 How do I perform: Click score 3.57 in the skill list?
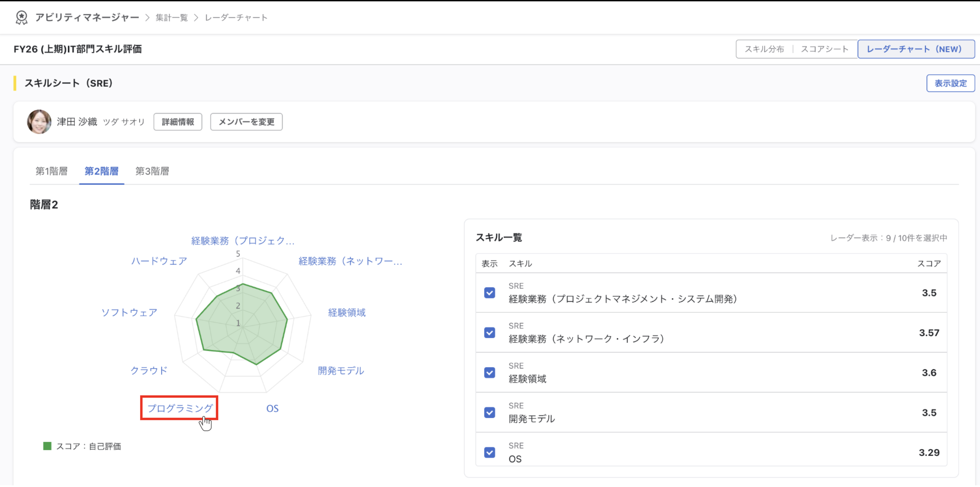tap(929, 333)
